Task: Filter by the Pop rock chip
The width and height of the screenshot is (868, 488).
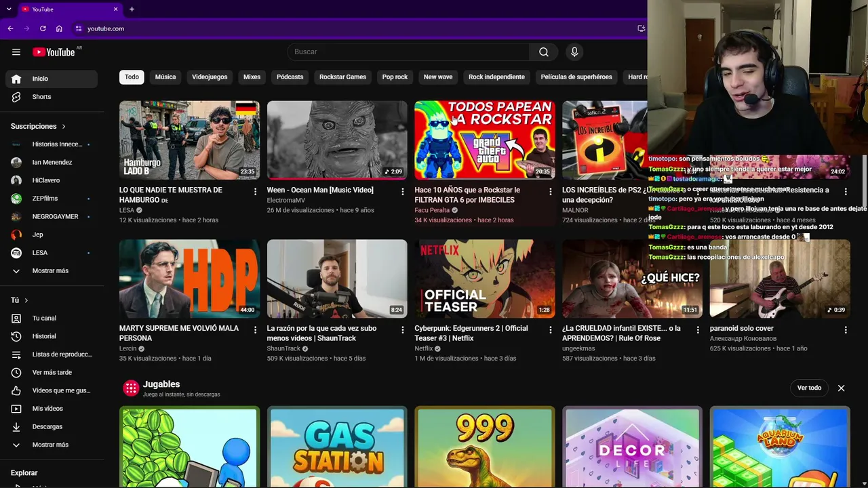Action: tap(395, 77)
